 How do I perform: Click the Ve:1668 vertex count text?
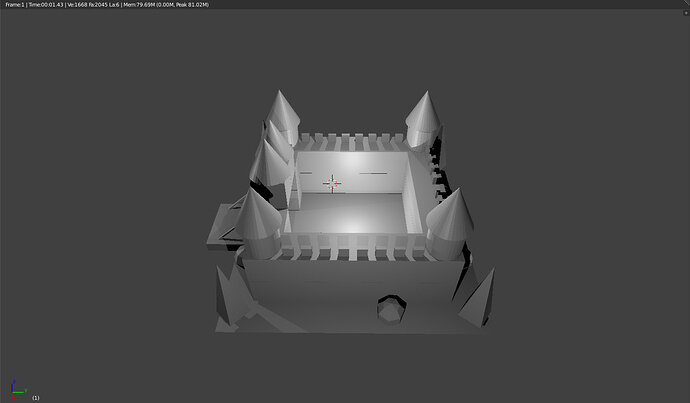(x=75, y=4)
